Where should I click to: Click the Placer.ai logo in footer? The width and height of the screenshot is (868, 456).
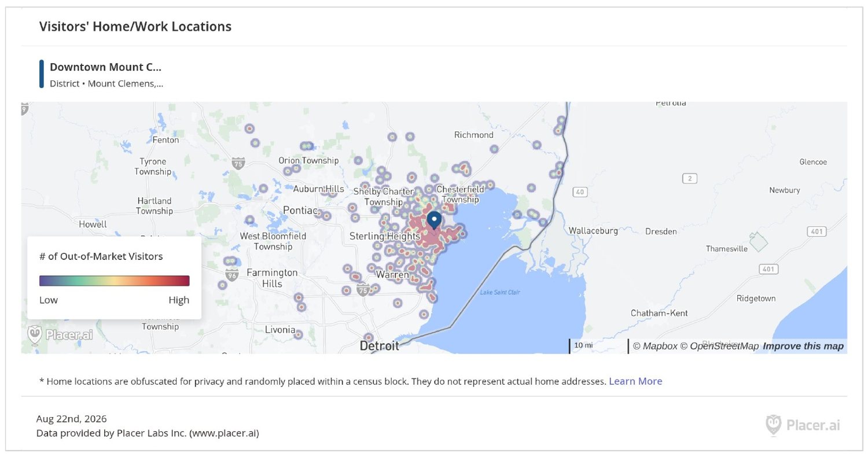803,425
